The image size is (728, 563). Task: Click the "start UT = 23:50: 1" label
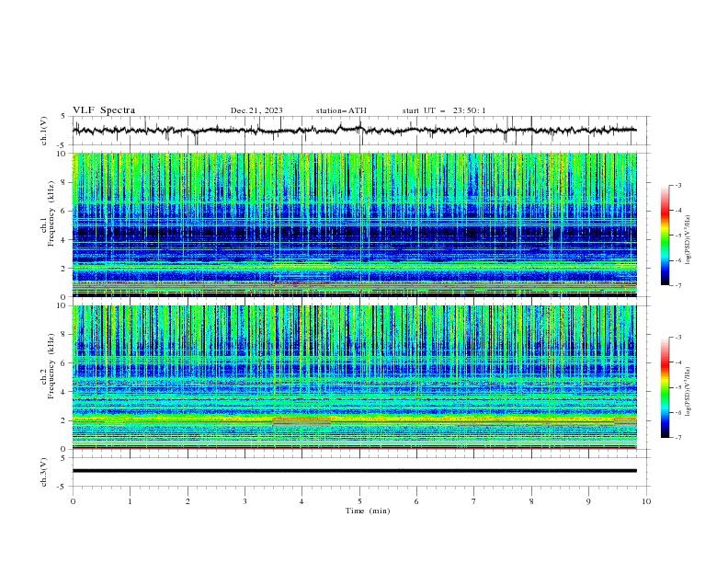click(444, 110)
